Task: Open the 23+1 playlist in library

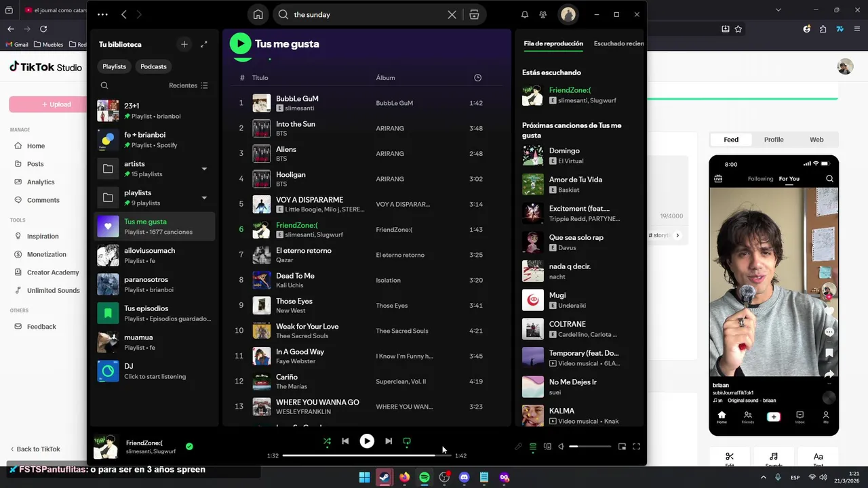Action: tap(154, 110)
